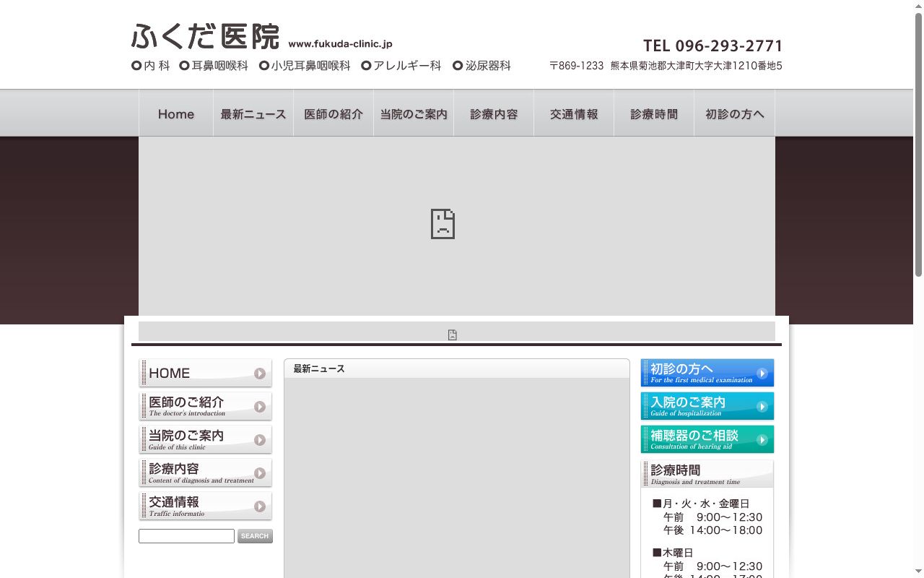Click the arrow icon on 入院のご案内 banner
This screenshot has width=924, height=578.
[x=762, y=407]
